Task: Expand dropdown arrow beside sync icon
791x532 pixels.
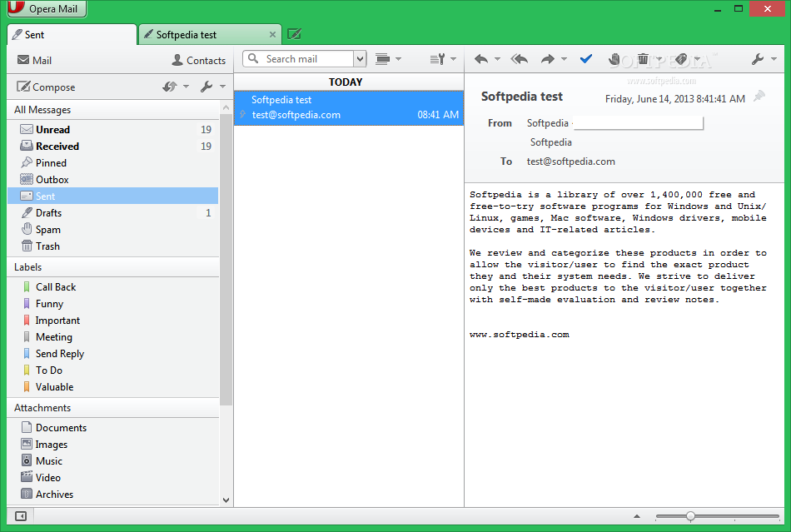Action: tap(187, 87)
